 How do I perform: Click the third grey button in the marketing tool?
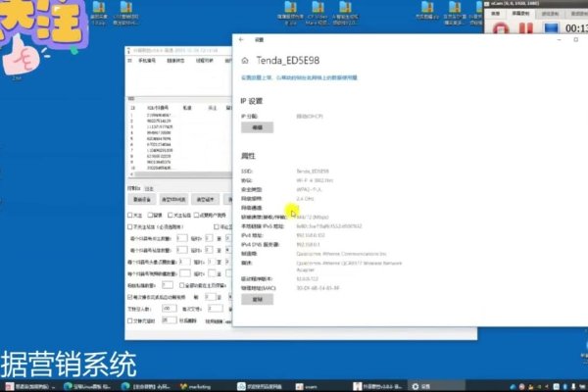click(206, 200)
